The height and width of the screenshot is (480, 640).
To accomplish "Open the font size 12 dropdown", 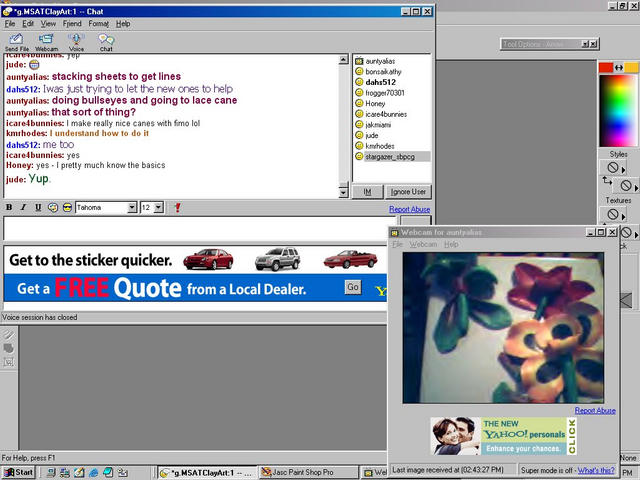I will click(159, 207).
